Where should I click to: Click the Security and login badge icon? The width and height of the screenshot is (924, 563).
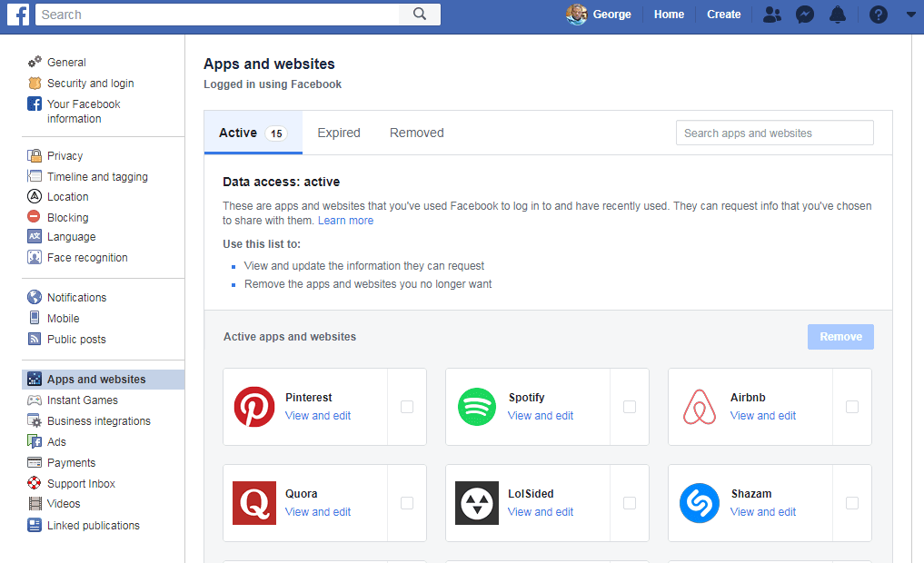pyautogui.click(x=35, y=83)
